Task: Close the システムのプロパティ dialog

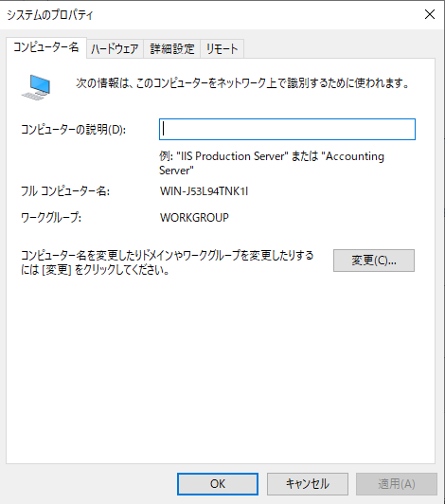Action: [x=430, y=14]
